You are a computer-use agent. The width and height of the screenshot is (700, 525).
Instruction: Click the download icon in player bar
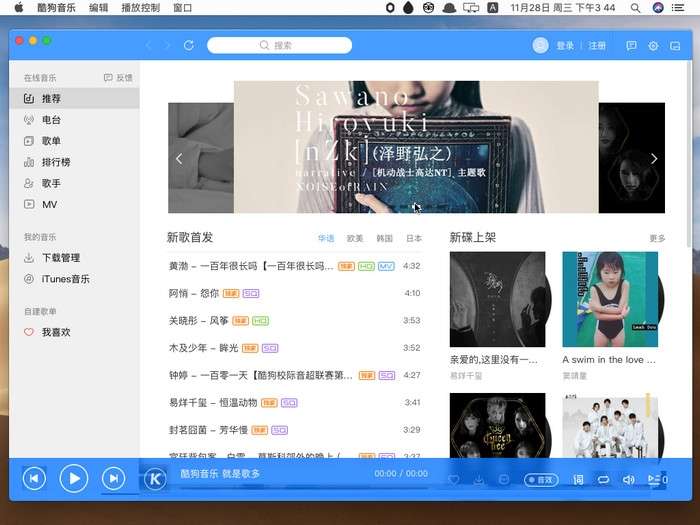coord(479,480)
